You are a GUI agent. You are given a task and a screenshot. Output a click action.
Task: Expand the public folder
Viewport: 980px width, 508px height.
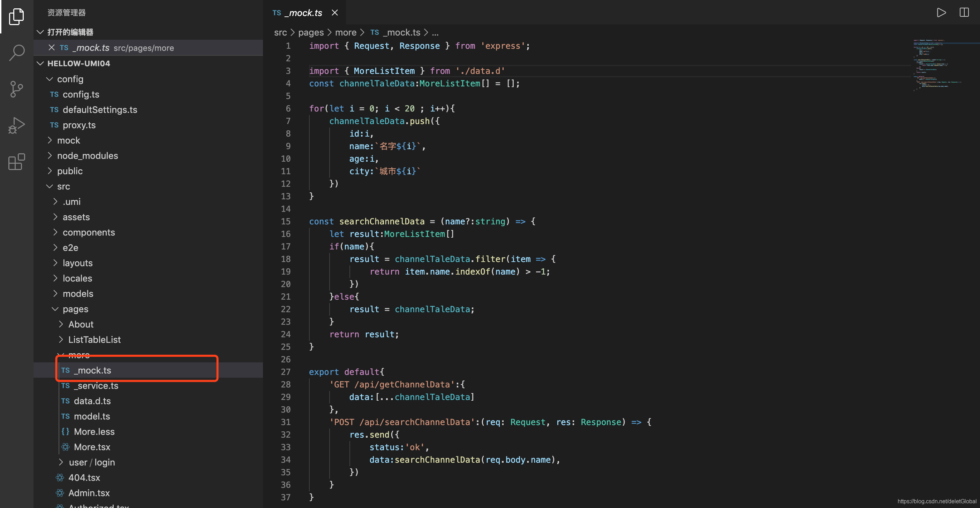[x=50, y=171]
